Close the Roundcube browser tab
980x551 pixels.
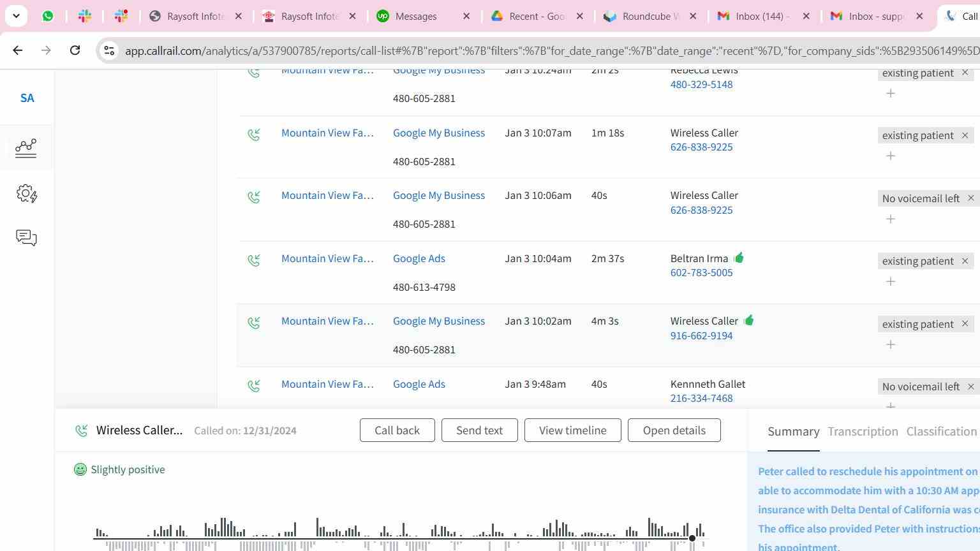tap(693, 16)
